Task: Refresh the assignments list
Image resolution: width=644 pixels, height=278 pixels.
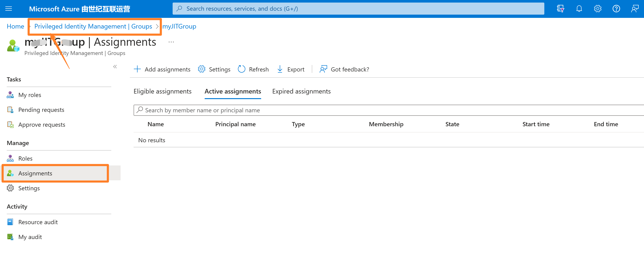Action: (253, 69)
